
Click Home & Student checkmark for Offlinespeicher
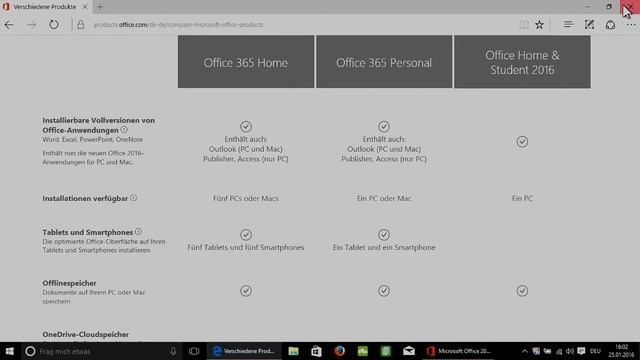(522, 291)
